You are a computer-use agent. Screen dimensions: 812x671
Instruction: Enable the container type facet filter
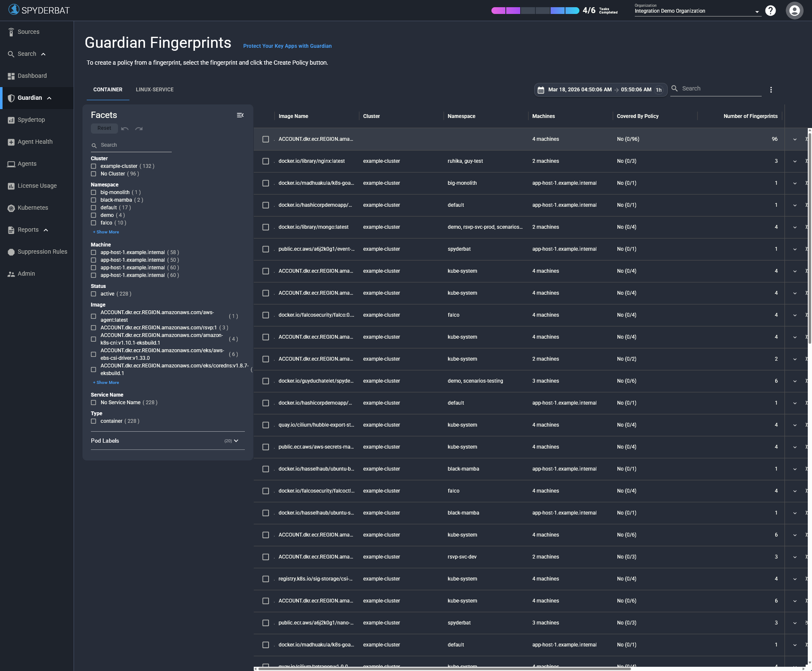pyautogui.click(x=93, y=421)
